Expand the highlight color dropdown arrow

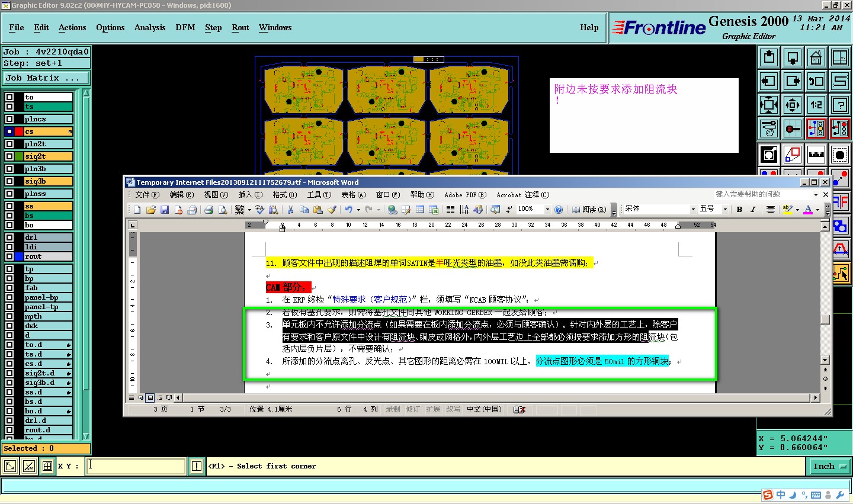click(797, 210)
